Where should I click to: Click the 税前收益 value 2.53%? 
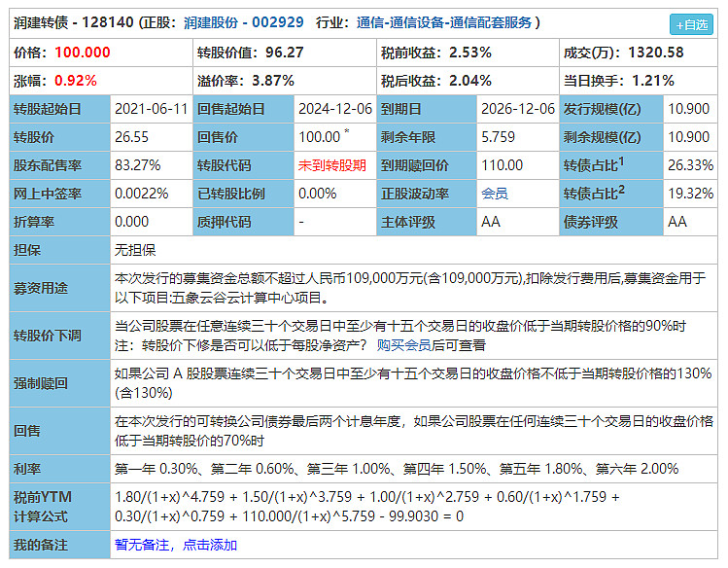(x=469, y=52)
